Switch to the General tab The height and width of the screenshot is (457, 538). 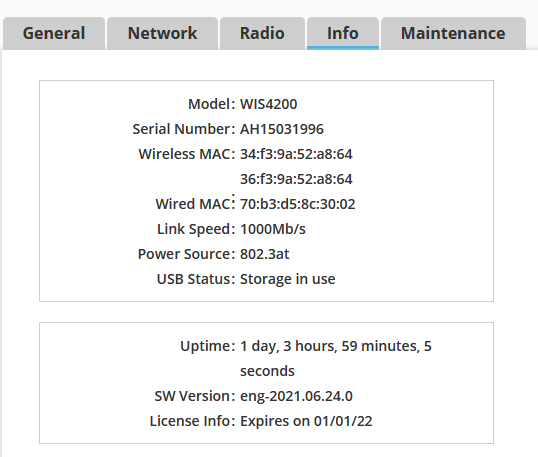tap(54, 33)
